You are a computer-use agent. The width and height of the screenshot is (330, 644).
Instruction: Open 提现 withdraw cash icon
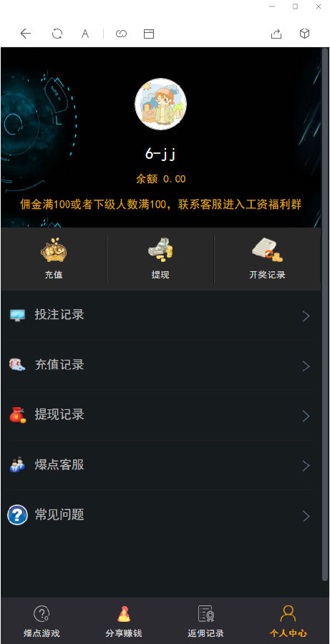(160, 250)
